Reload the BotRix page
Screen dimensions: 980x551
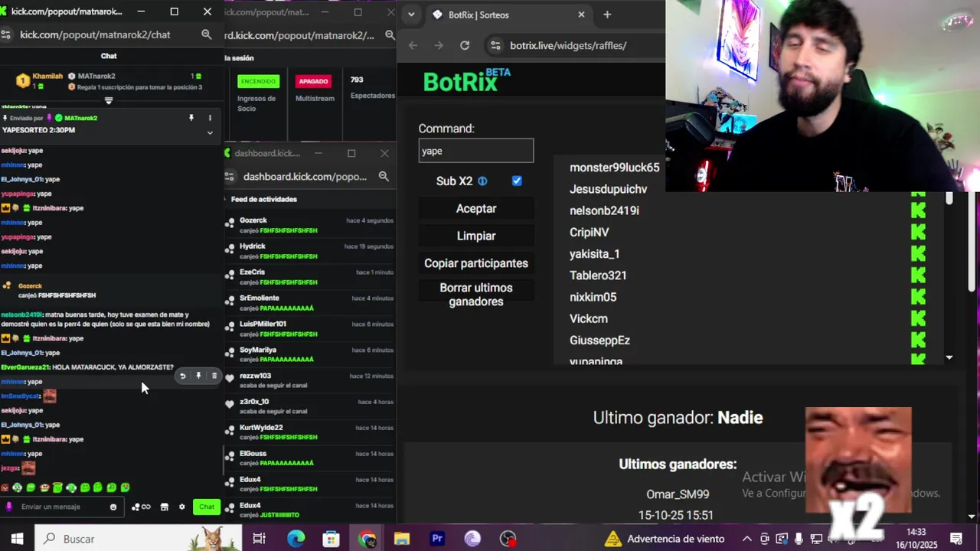tap(464, 45)
